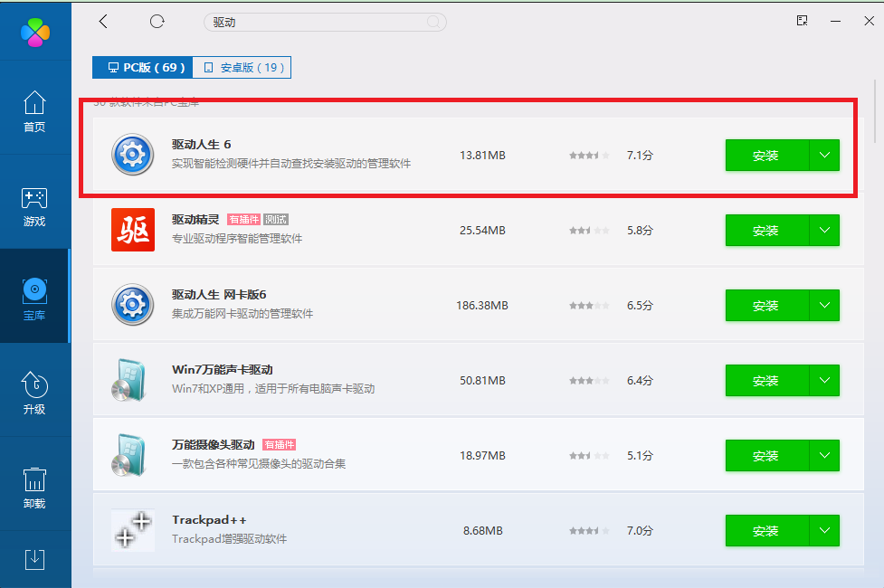Open the 驱动精灵 title link
Screen dimensions: 884x588
coord(195,219)
